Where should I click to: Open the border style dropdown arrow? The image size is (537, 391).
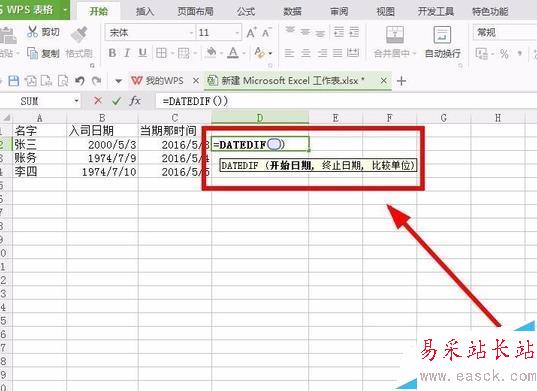(x=172, y=53)
